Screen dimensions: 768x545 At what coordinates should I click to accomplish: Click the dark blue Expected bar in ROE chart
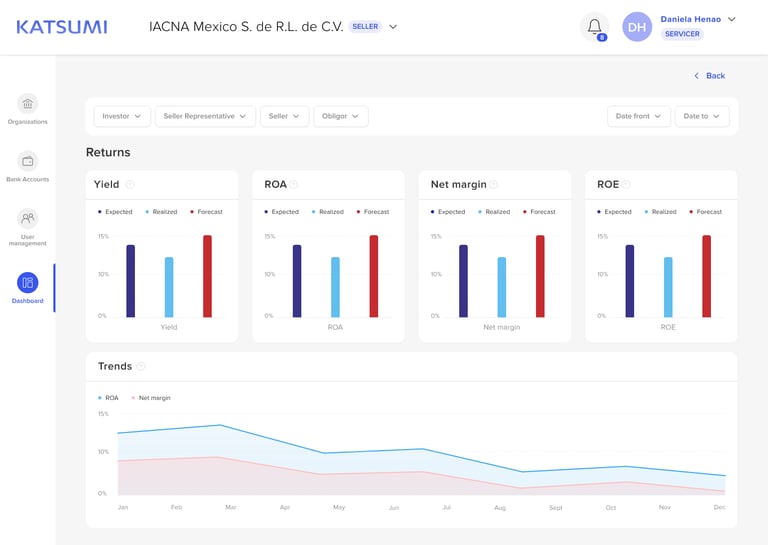(x=630, y=281)
